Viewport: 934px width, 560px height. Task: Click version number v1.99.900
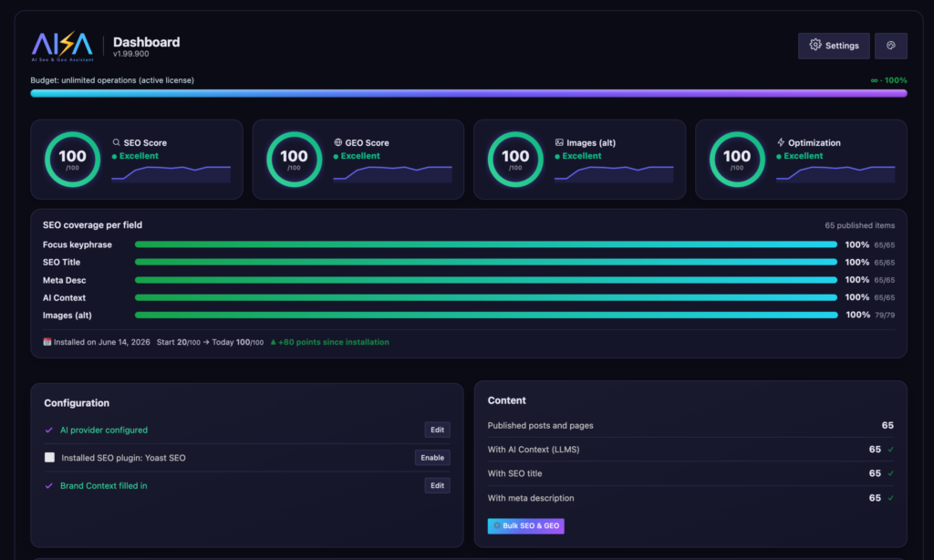coord(131,54)
